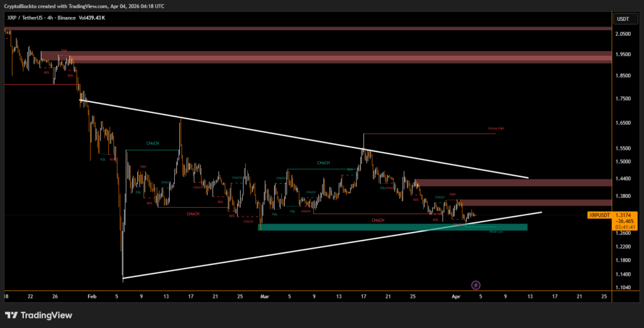Click the purple lightning bolt event icon
Viewport: 644px width, 328px height.
coord(476,285)
